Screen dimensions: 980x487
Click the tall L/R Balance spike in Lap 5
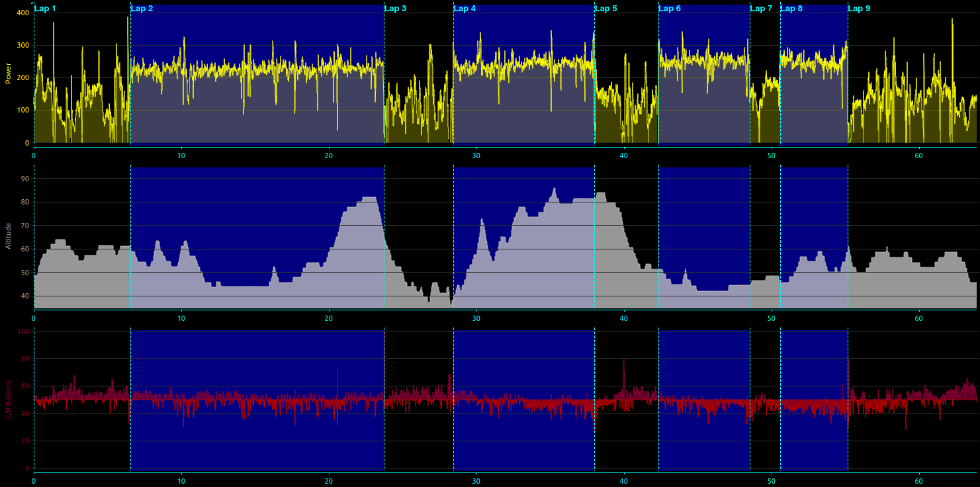(623, 361)
